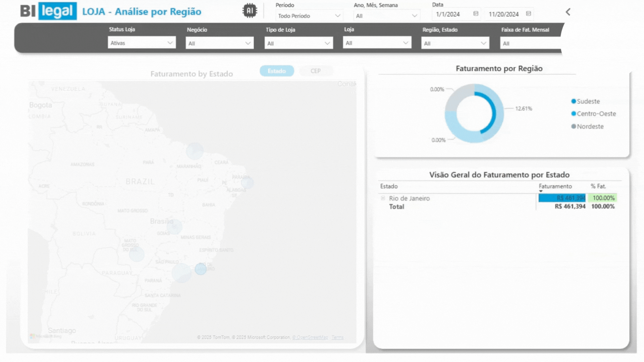Open the OpenStreetMap link
Image resolution: width=644 pixels, height=362 pixels.
(310, 338)
